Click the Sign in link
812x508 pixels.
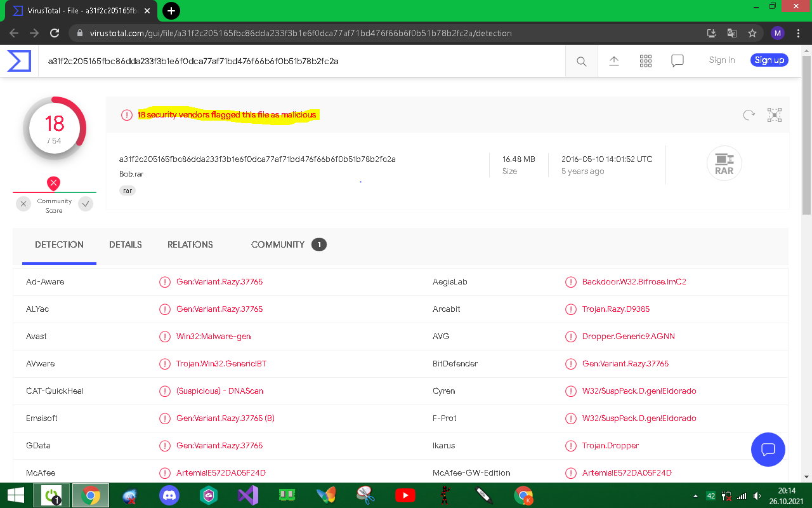722,60
